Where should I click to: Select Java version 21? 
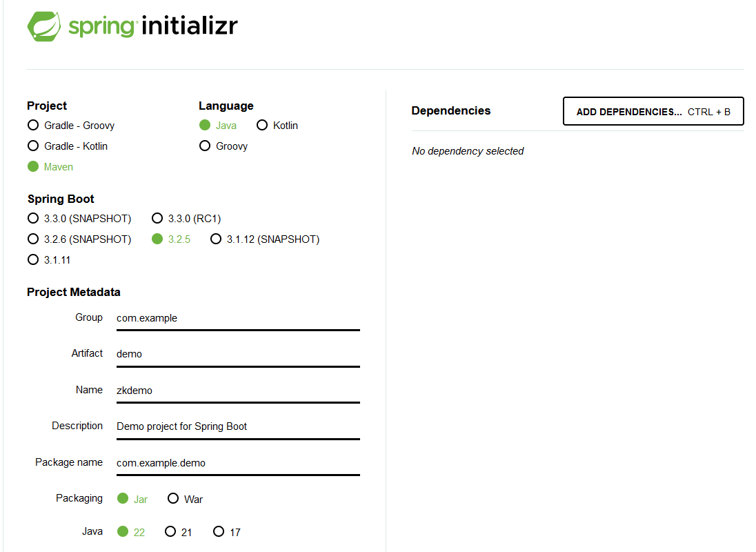pos(179,532)
